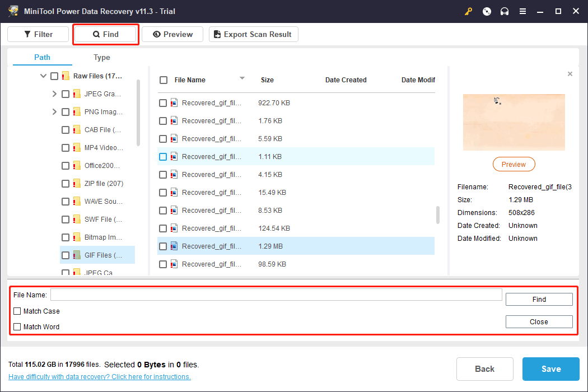This screenshot has height=392, width=588.
Task: Click the file list vertical scrollbar
Action: (437, 215)
